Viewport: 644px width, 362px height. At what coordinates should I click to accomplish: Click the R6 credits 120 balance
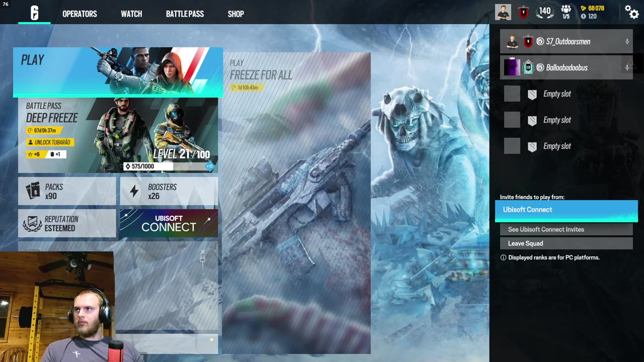(589, 17)
